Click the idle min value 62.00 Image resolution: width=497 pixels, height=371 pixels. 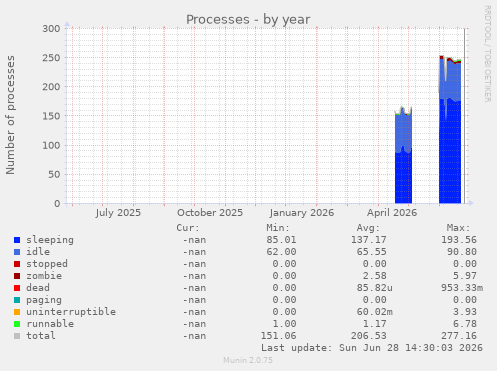point(281,252)
